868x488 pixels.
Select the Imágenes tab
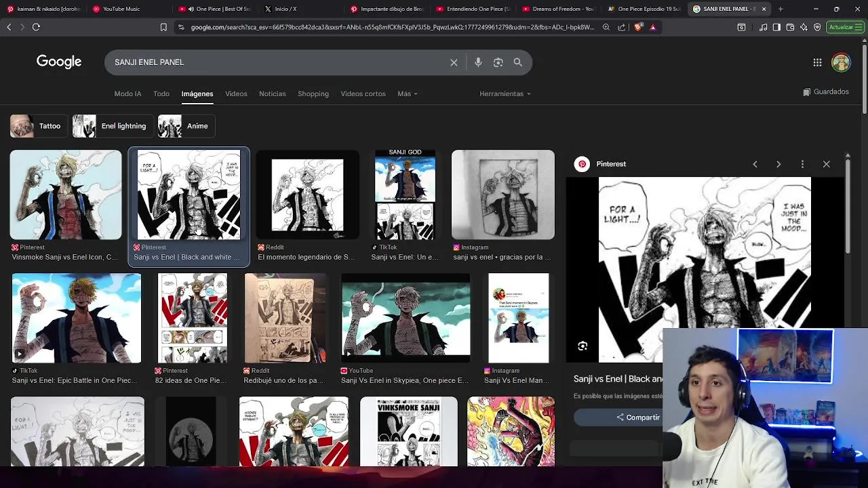(x=197, y=94)
